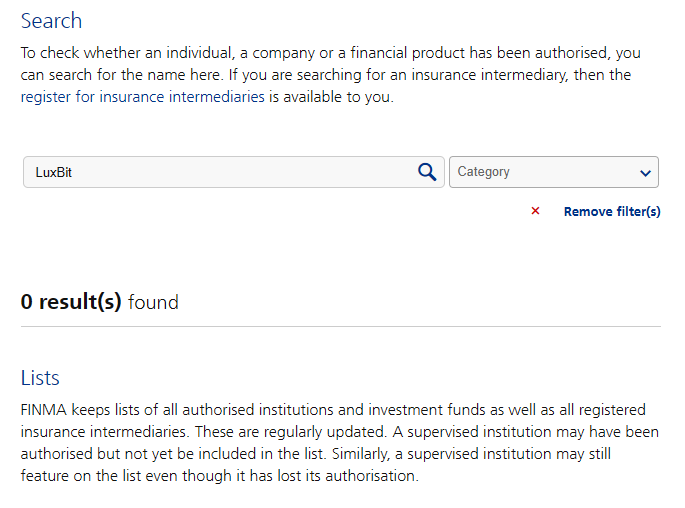Click the word 'found' after the result count

[153, 301]
